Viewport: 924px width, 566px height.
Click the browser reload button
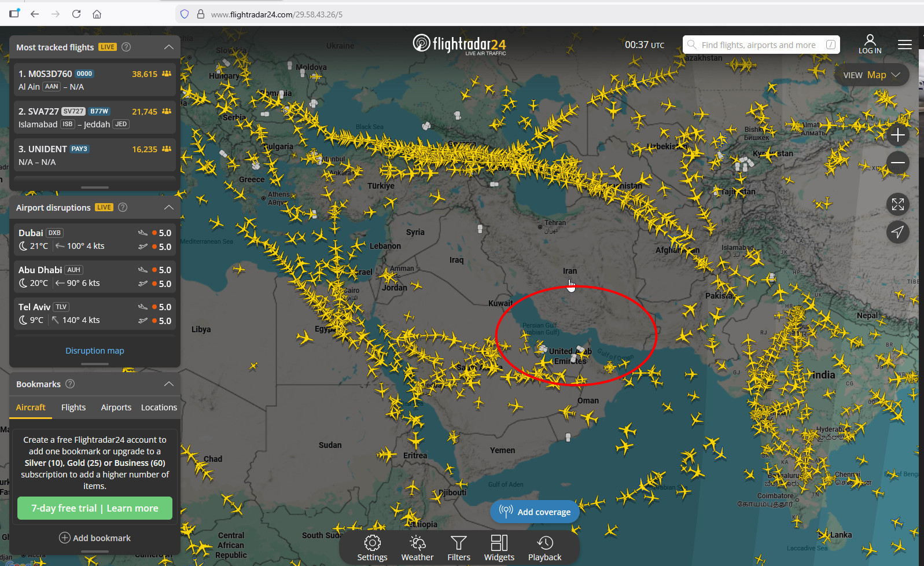click(x=76, y=14)
